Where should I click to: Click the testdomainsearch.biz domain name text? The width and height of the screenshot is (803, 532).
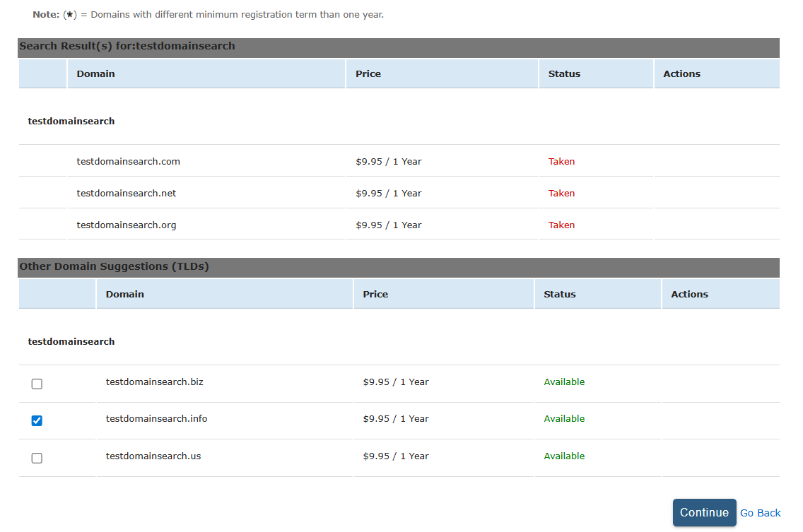(154, 382)
